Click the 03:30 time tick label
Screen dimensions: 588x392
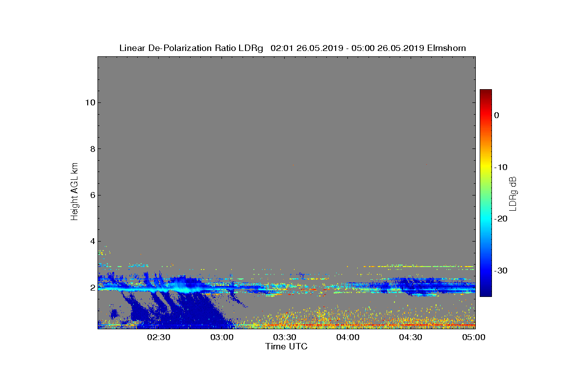285,337
